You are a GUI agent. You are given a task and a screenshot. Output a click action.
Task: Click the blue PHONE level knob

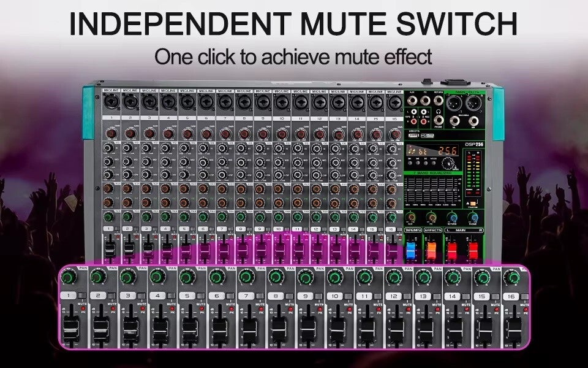(x=473, y=217)
